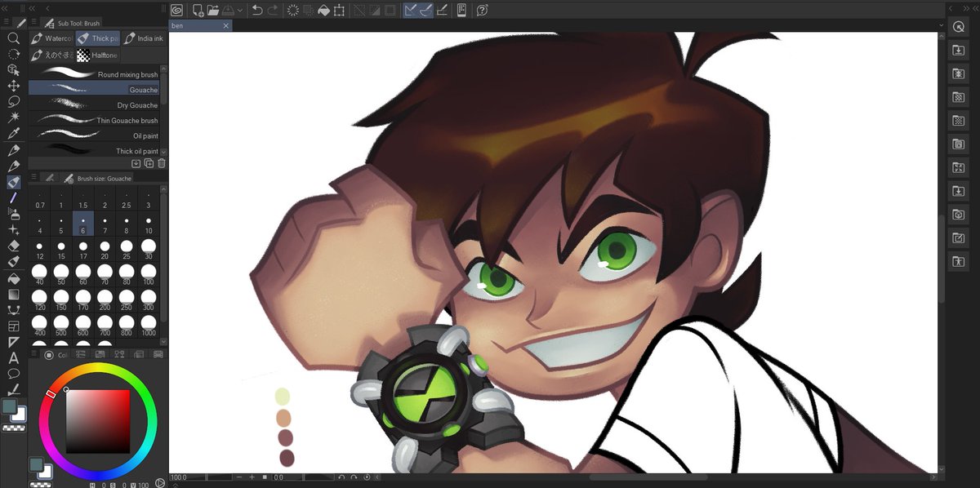This screenshot has height=488, width=980.
Task: Close the 'ben' canvas tab
Action: coord(226,26)
